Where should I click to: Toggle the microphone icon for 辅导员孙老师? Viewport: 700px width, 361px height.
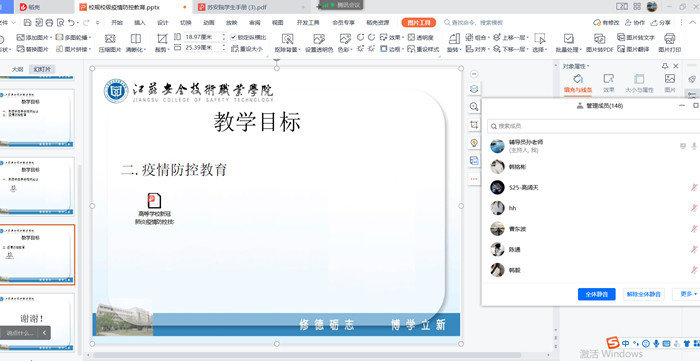(694, 146)
